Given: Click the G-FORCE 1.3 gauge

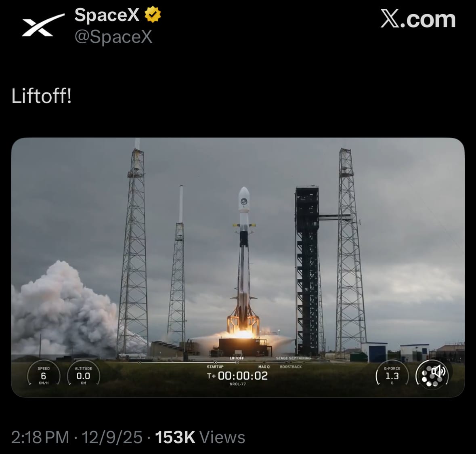Looking at the screenshot, I should tap(392, 376).
